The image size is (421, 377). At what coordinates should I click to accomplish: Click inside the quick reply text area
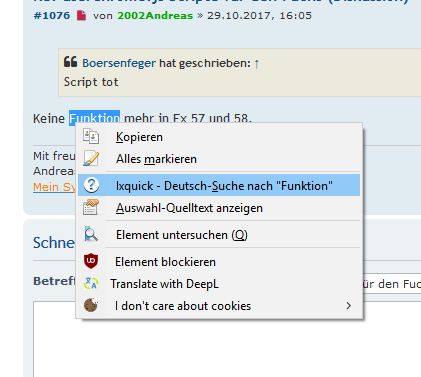click(227, 339)
